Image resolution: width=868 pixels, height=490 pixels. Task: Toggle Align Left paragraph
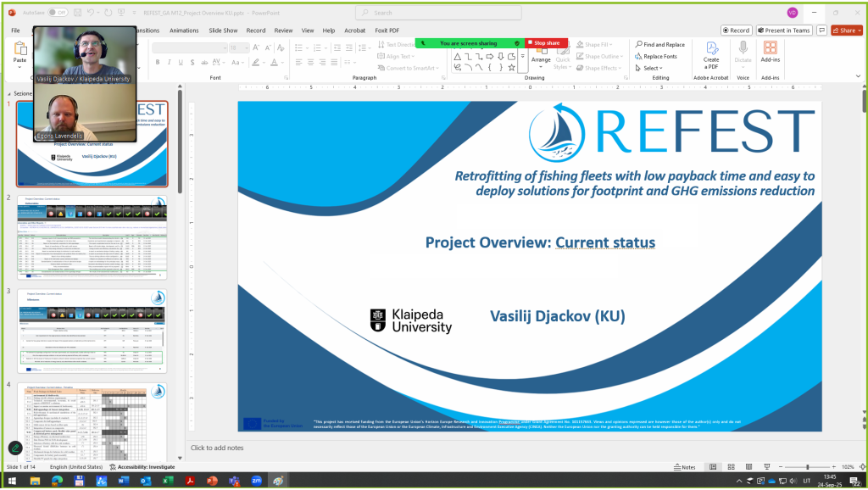pos(299,63)
